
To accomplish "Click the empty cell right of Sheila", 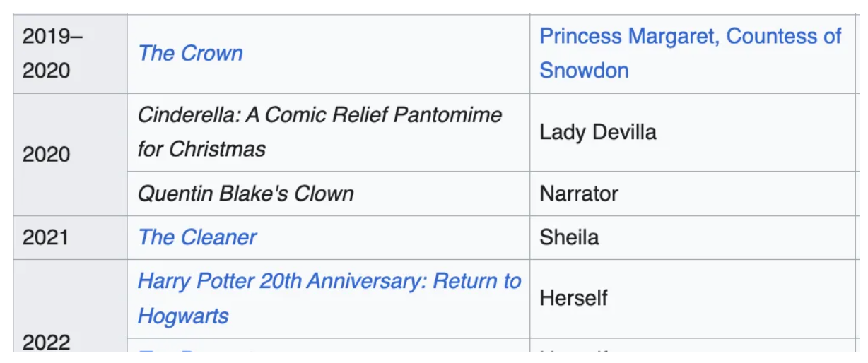I will tap(862, 237).
